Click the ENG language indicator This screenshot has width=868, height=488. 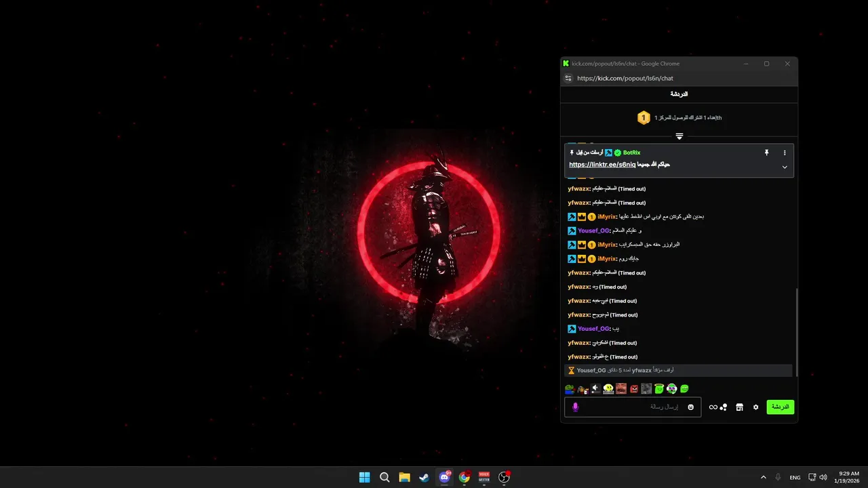[795, 477]
